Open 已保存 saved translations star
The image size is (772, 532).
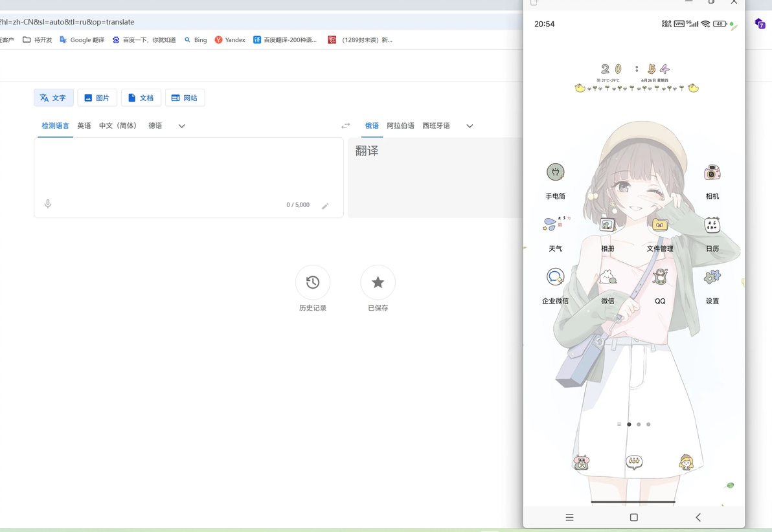click(x=378, y=282)
